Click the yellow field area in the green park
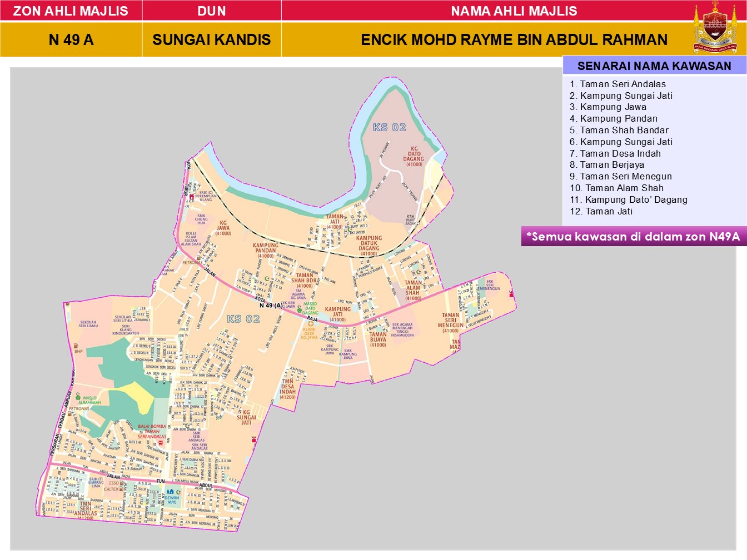Viewport: 747px width, 560px height. [138, 397]
